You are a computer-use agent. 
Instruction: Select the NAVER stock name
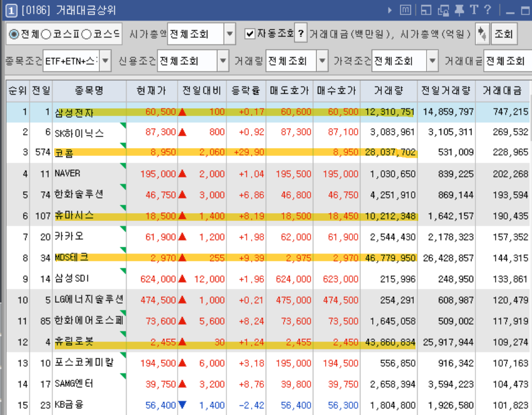coord(67,174)
